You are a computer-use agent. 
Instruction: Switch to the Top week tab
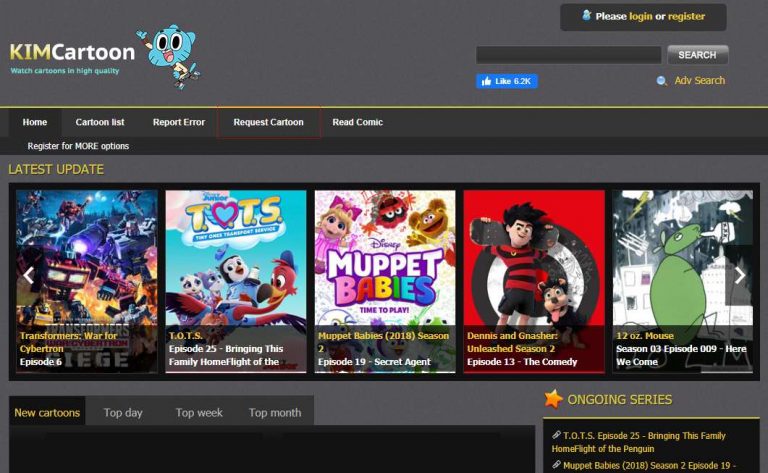(x=199, y=413)
